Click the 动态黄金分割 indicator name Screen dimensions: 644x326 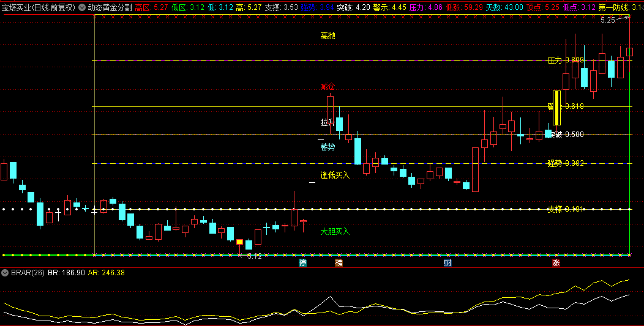[x=110, y=7]
